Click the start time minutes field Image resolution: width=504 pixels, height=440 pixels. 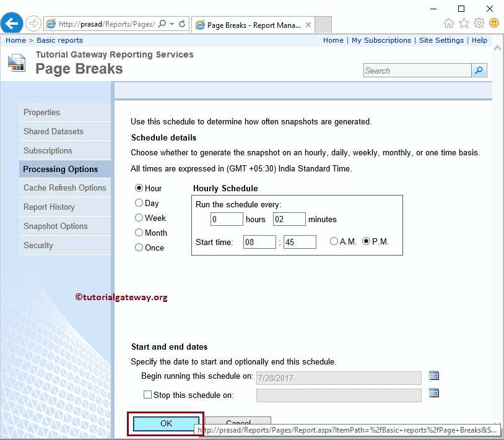tap(300, 242)
